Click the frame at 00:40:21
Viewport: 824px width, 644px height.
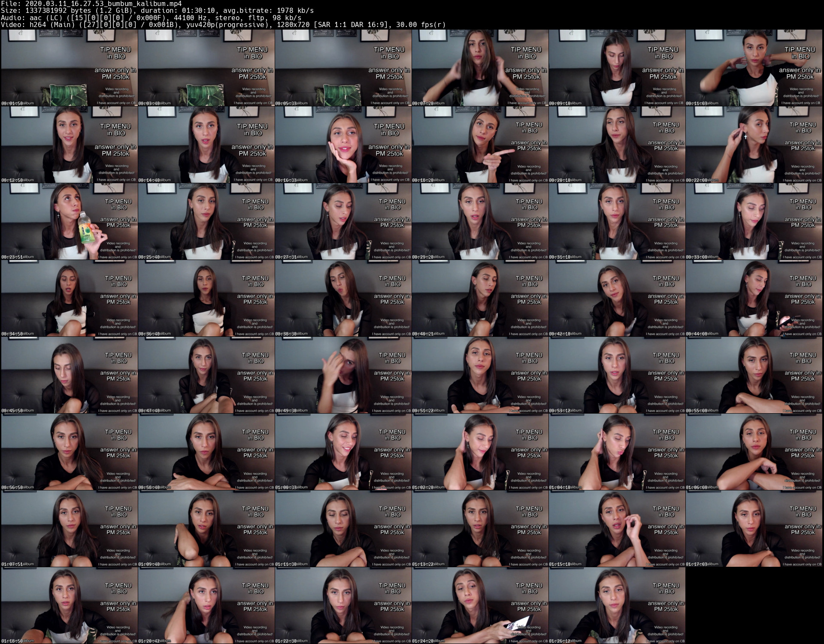[x=480, y=298]
